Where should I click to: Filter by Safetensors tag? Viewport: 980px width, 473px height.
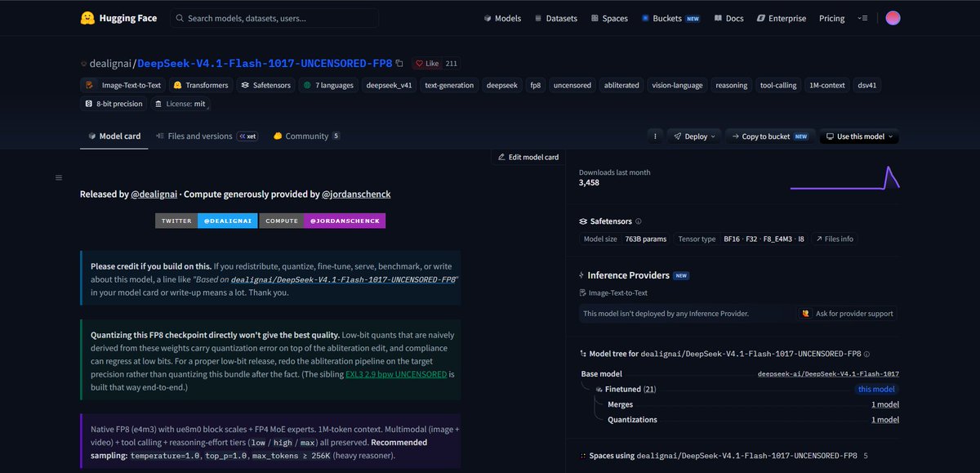(x=265, y=85)
